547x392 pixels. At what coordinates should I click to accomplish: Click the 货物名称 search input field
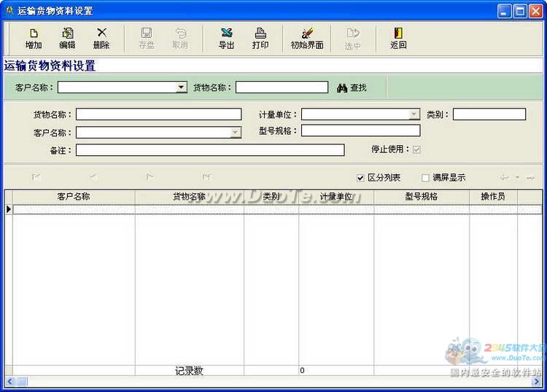[x=282, y=87]
